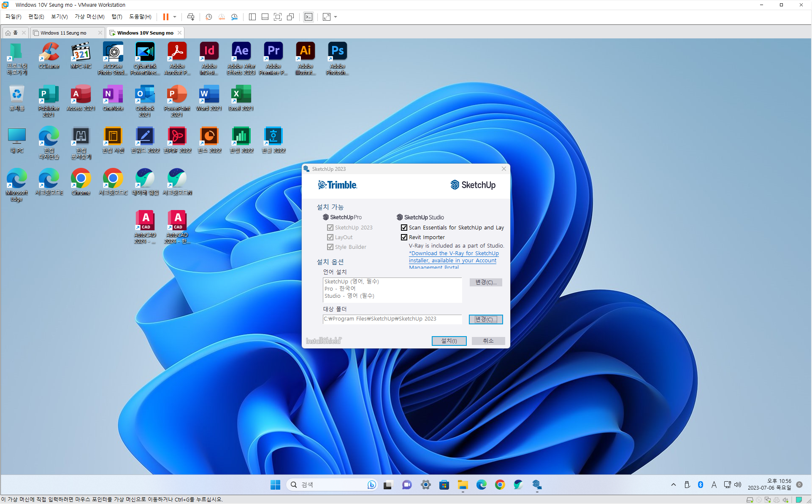Expand the VMware power options dropdown arrow
812x504 pixels.
(x=175, y=17)
